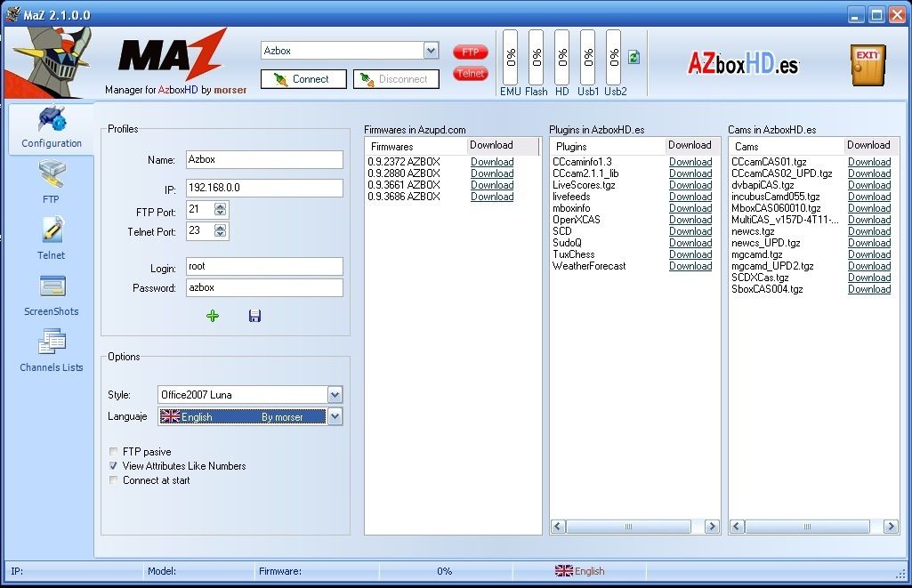
Task: Click the MAZ logo
Action: click(172, 56)
